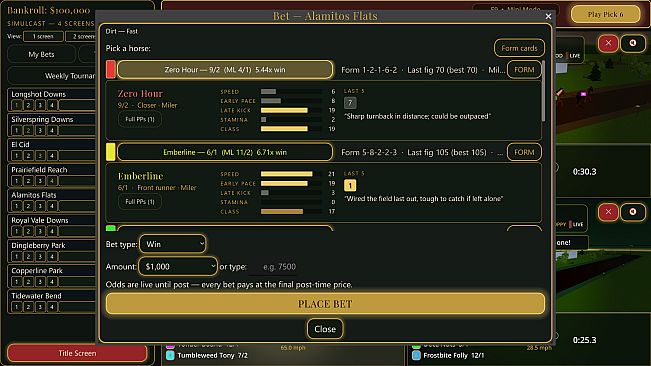
Task: Open the Bet type dropdown
Action: tap(173, 244)
